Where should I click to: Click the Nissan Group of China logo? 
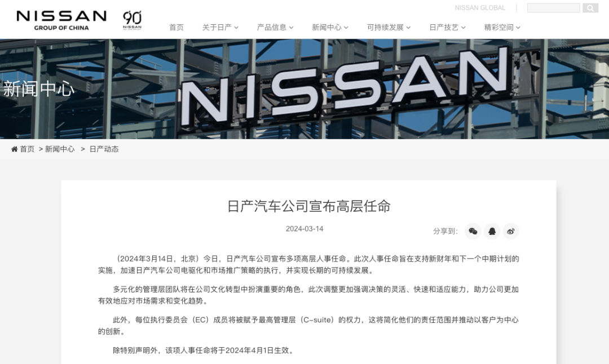point(61,20)
